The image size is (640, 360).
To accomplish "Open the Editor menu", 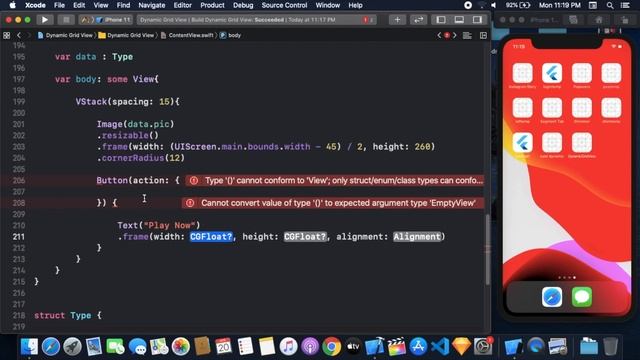I will pyautogui.click(x=182, y=5).
